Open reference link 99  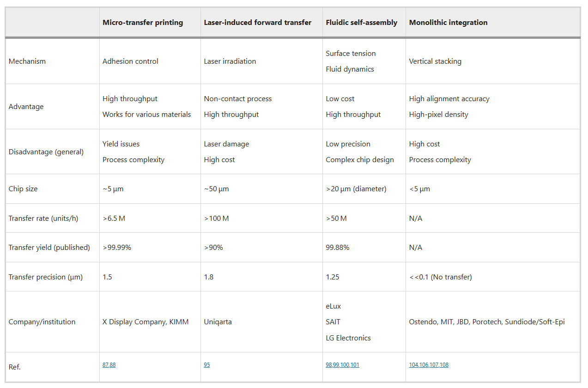click(336, 365)
